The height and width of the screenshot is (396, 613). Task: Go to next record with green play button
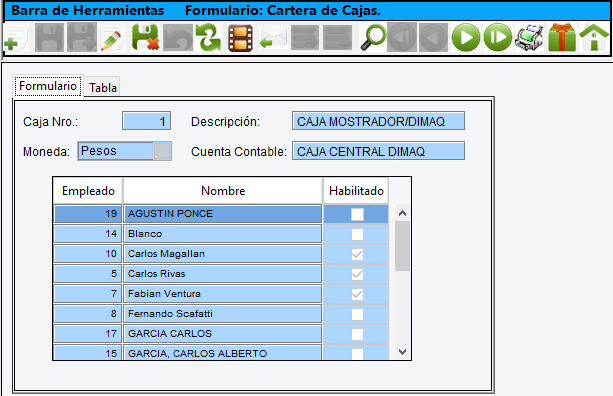[x=466, y=38]
